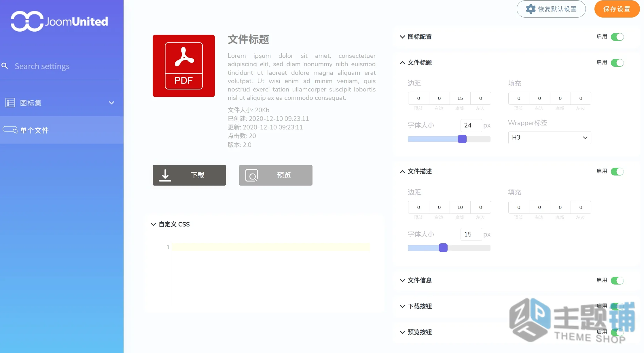Click the 预览 button
The image size is (644, 353).
click(276, 175)
